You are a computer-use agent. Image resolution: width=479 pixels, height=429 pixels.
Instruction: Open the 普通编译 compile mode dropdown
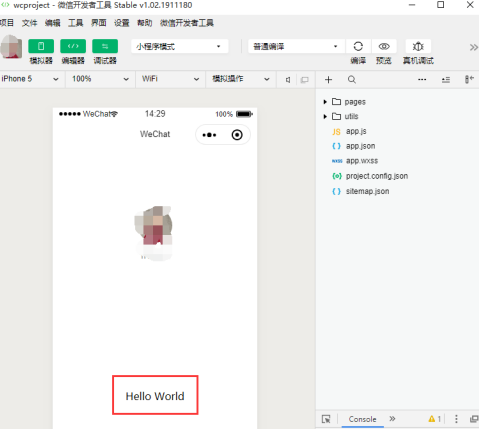pos(297,46)
